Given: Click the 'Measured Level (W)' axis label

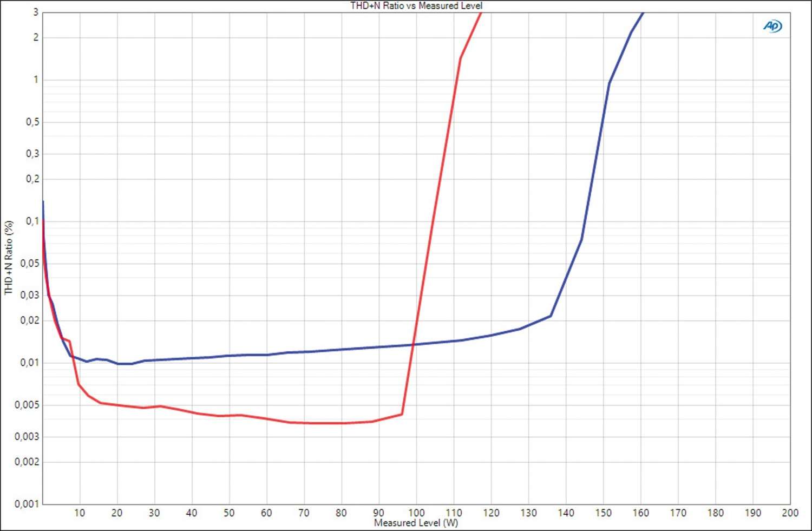Looking at the screenshot, I should pos(416,523).
